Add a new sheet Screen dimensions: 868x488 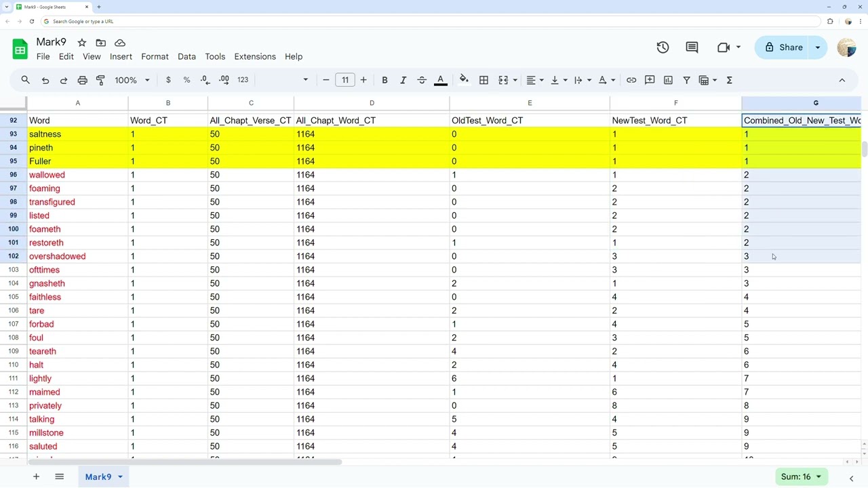pyautogui.click(x=36, y=476)
